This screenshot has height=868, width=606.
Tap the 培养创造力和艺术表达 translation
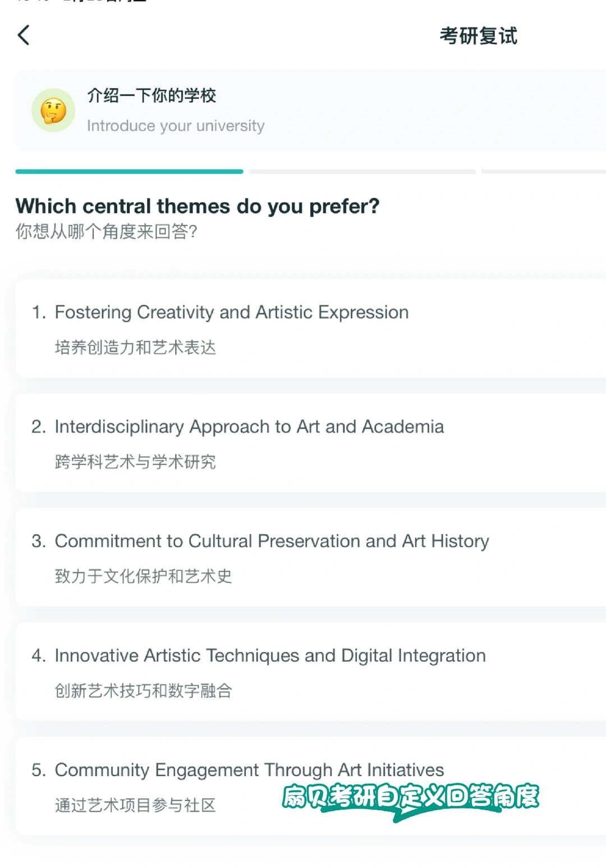point(135,347)
